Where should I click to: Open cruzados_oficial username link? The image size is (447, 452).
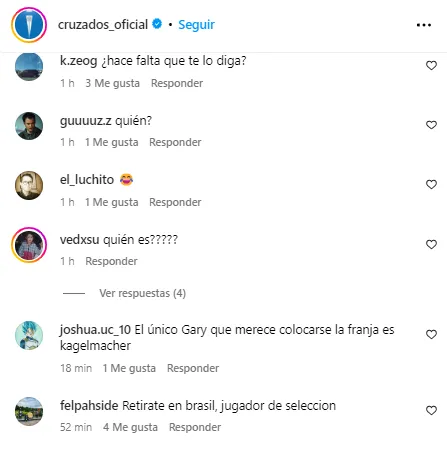tap(103, 25)
